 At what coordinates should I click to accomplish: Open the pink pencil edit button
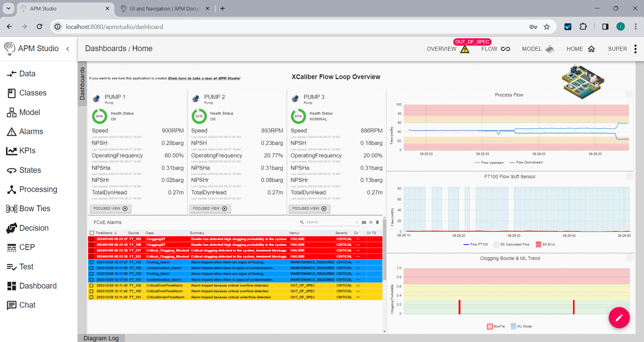tap(619, 318)
